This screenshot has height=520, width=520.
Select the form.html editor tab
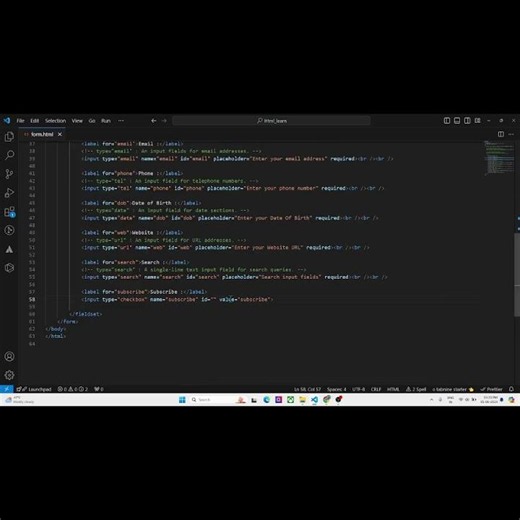[42, 134]
